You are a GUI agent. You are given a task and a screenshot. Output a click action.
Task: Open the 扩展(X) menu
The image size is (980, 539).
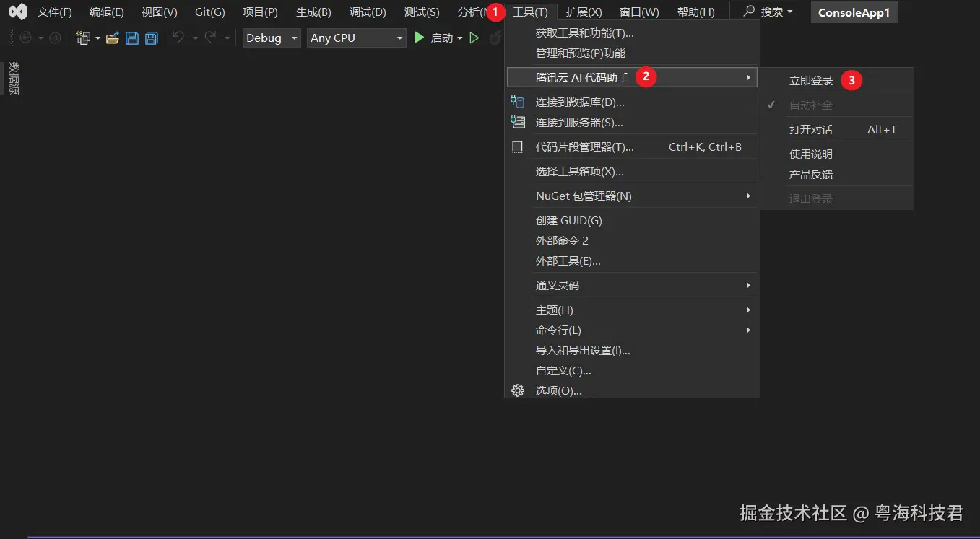coord(584,12)
